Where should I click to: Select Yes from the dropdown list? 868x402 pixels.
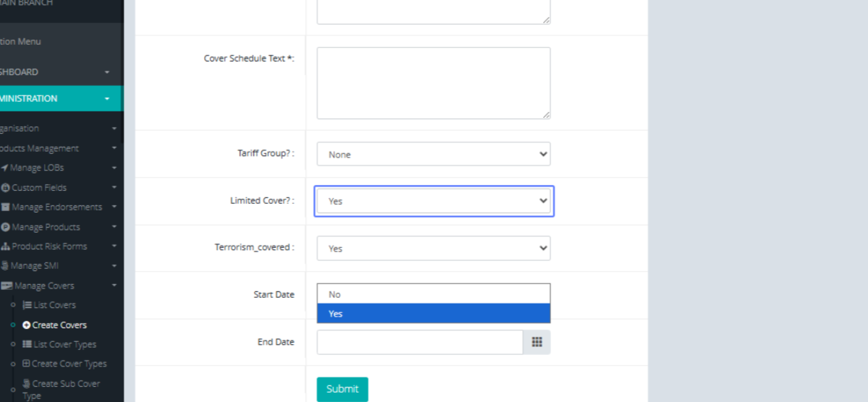click(x=433, y=313)
